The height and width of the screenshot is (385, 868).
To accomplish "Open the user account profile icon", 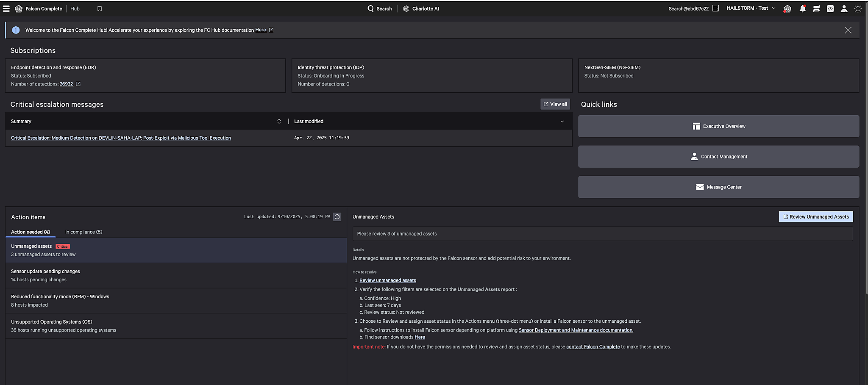I will 844,8.
